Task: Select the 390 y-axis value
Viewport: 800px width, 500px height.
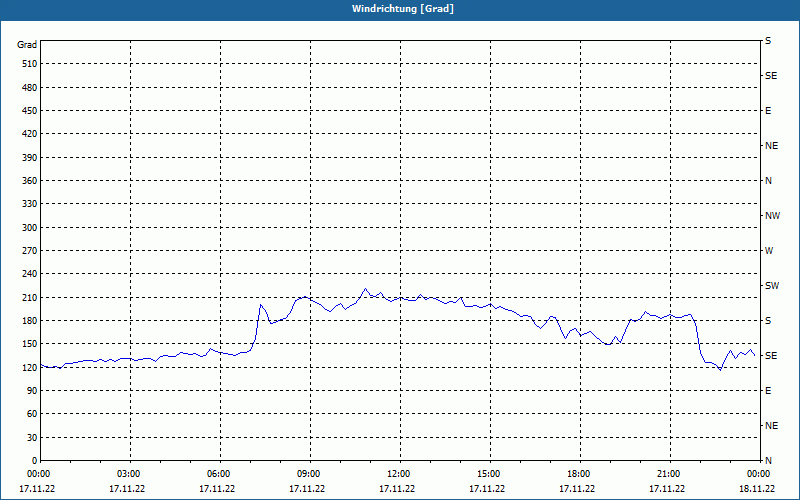Action: point(30,157)
